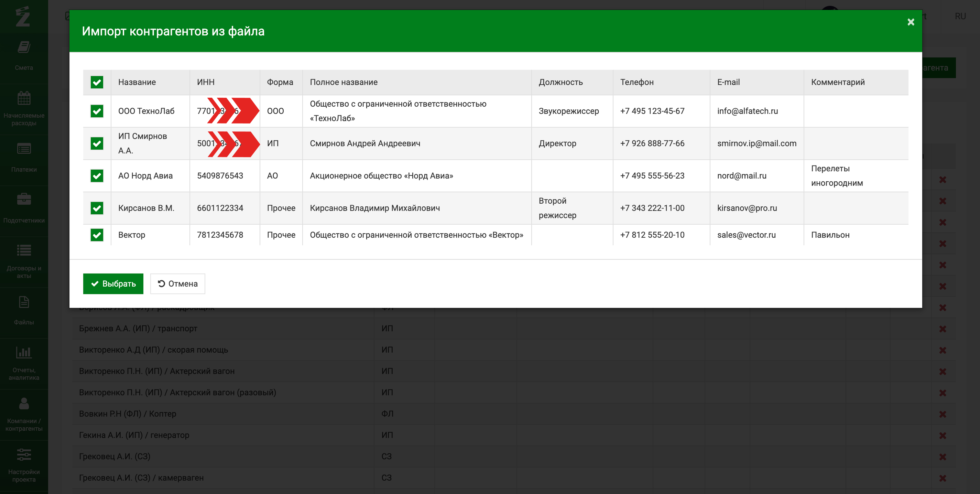Open Настройки проекта in the sidebar
The width and height of the screenshot is (980, 494).
tap(24, 465)
